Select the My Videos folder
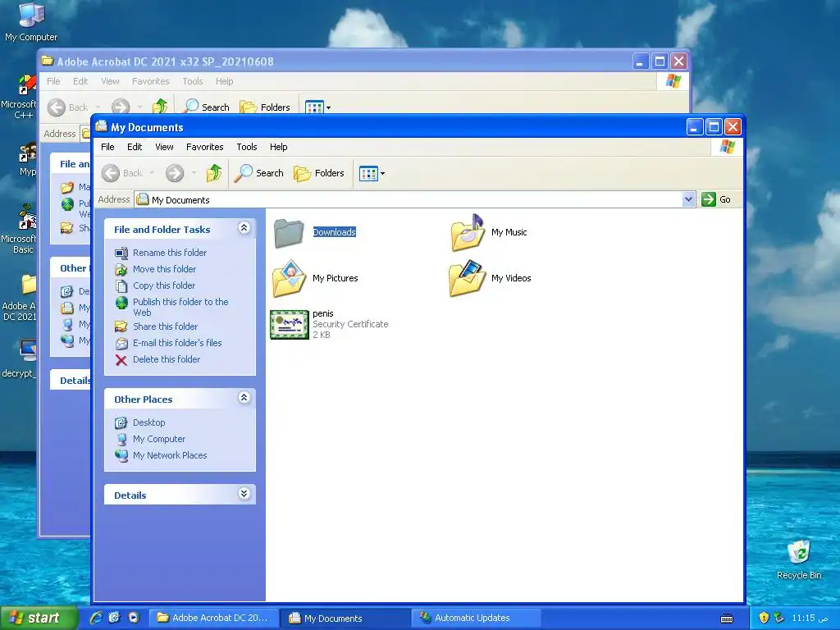This screenshot has width=840, height=630. pyautogui.click(x=491, y=279)
